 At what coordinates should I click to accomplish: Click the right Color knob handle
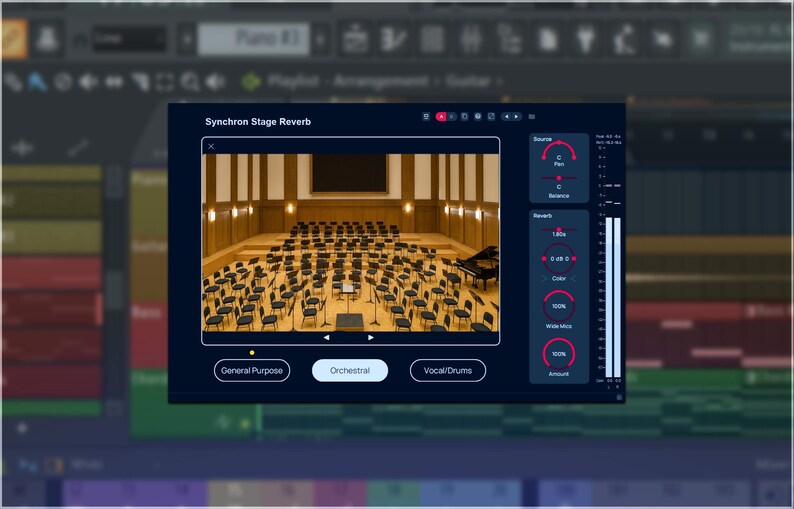574,259
